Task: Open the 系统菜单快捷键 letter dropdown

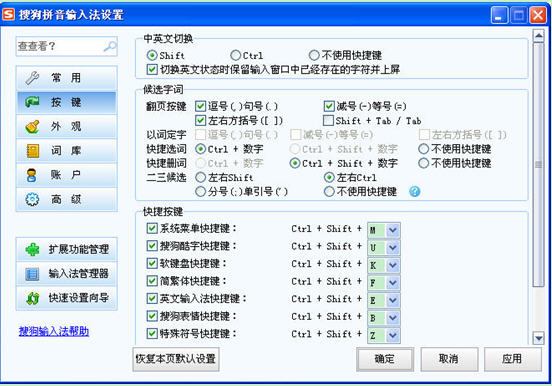Action: (x=393, y=230)
